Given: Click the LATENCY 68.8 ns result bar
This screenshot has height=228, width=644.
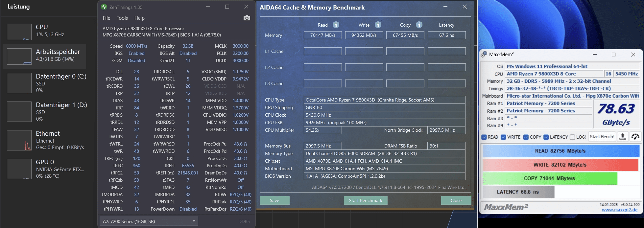Looking at the screenshot, I should [x=518, y=192].
